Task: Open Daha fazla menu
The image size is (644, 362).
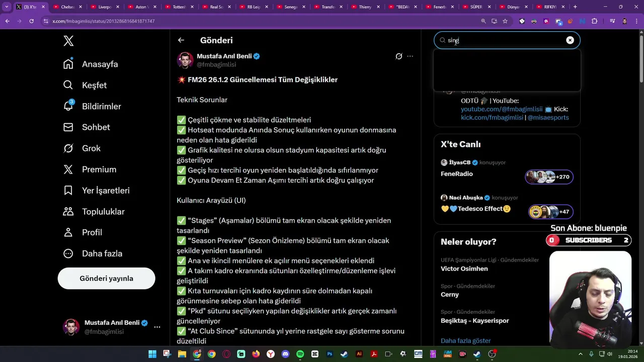Action: pos(93,253)
